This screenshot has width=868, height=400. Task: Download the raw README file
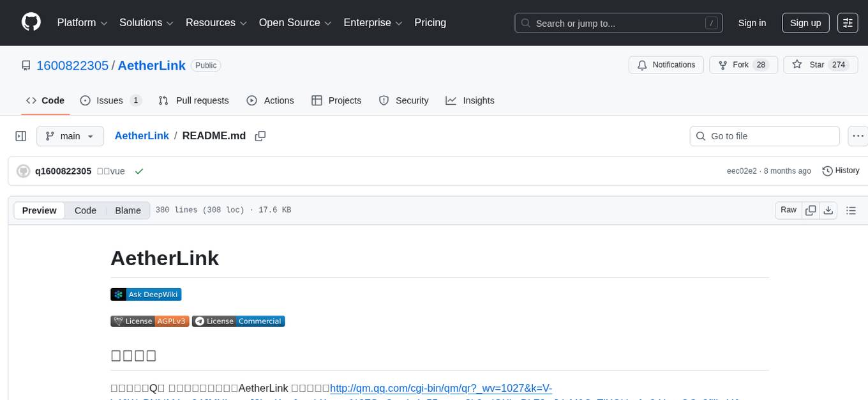(828, 210)
